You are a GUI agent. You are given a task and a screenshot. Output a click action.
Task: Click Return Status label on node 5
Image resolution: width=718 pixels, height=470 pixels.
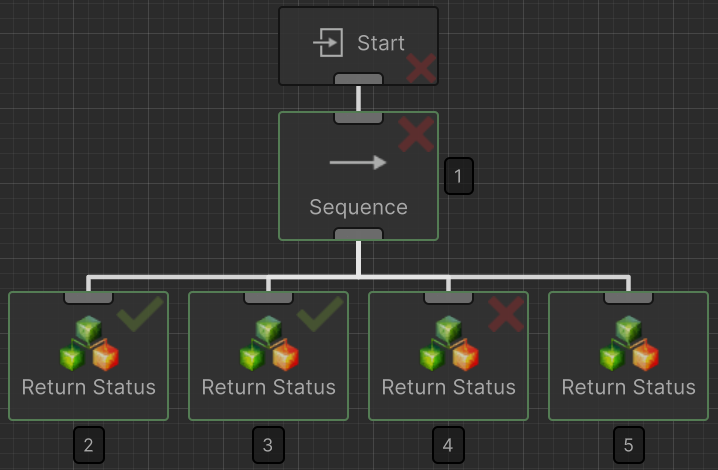pyautogui.click(x=629, y=387)
